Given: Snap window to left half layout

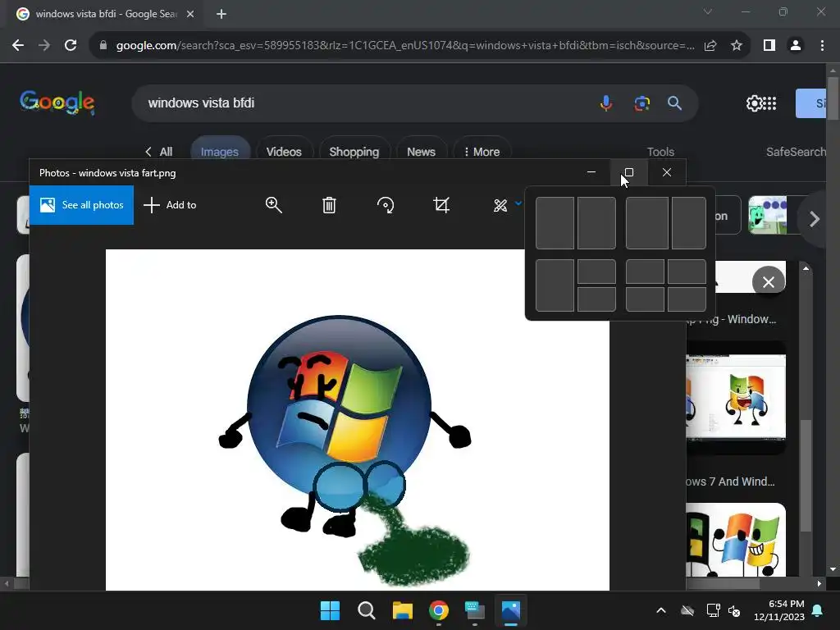Looking at the screenshot, I should pos(555,223).
